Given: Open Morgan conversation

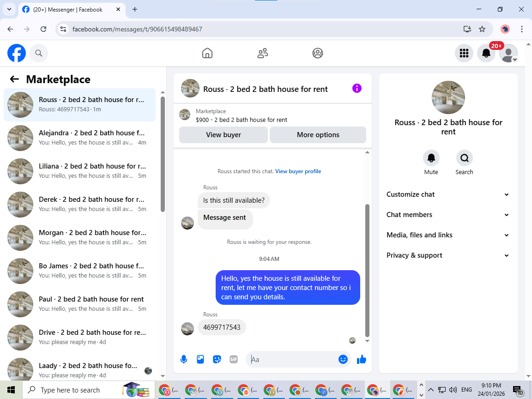Looking at the screenshot, I should (80, 237).
